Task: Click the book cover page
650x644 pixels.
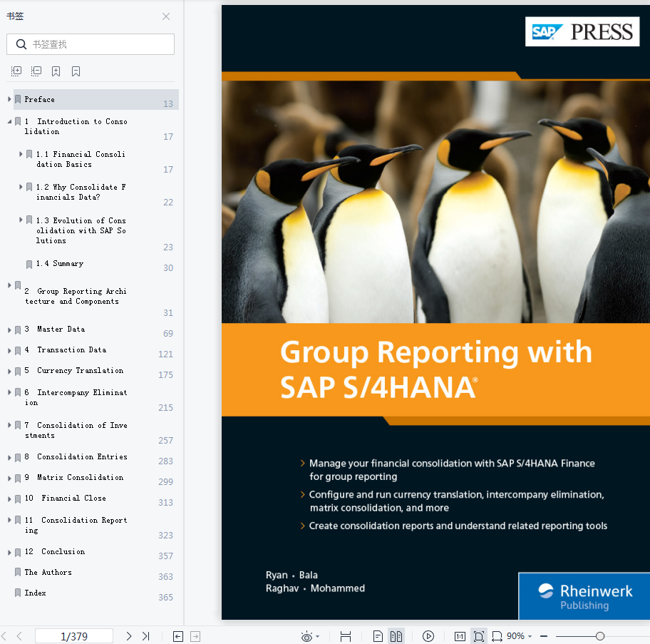Action: pos(435,312)
